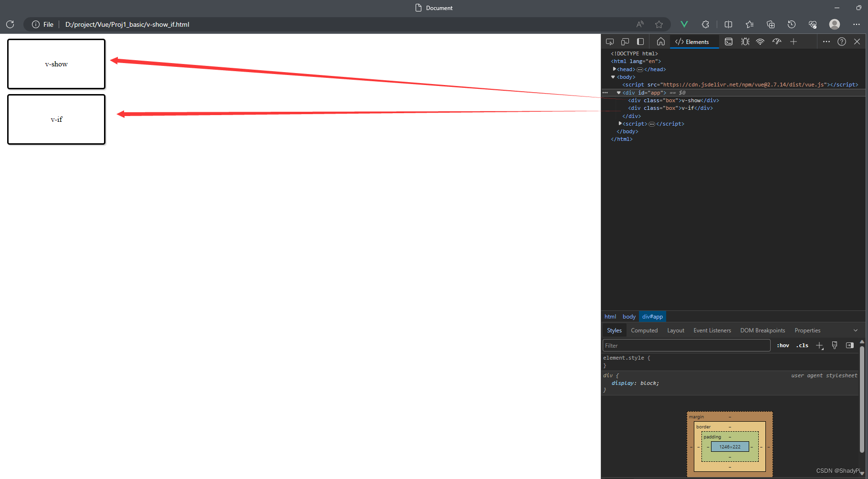Open the browser Settings and more menu
868x479 pixels.
coord(857,24)
